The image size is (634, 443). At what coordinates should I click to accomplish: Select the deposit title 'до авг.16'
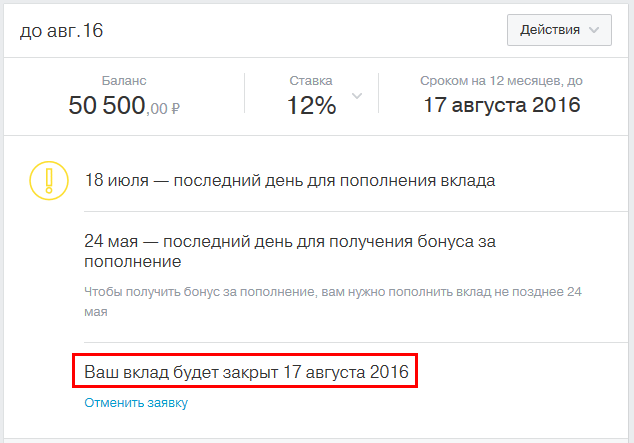click(61, 31)
